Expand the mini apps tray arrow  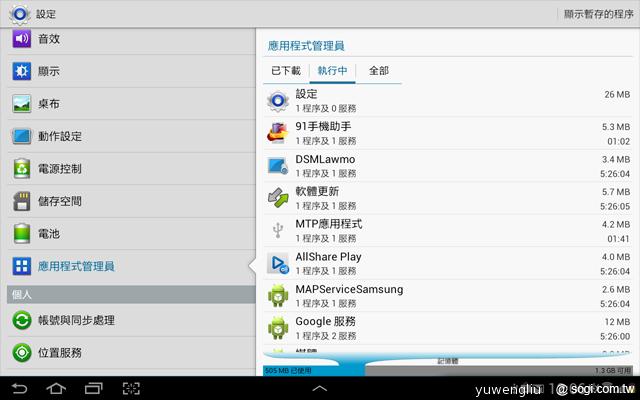(x=320, y=388)
